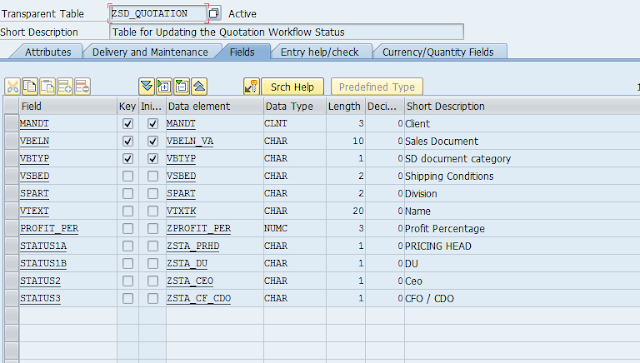Click field name STATUS2
The height and width of the screenshot is (363, 640).
click(40, 281)
